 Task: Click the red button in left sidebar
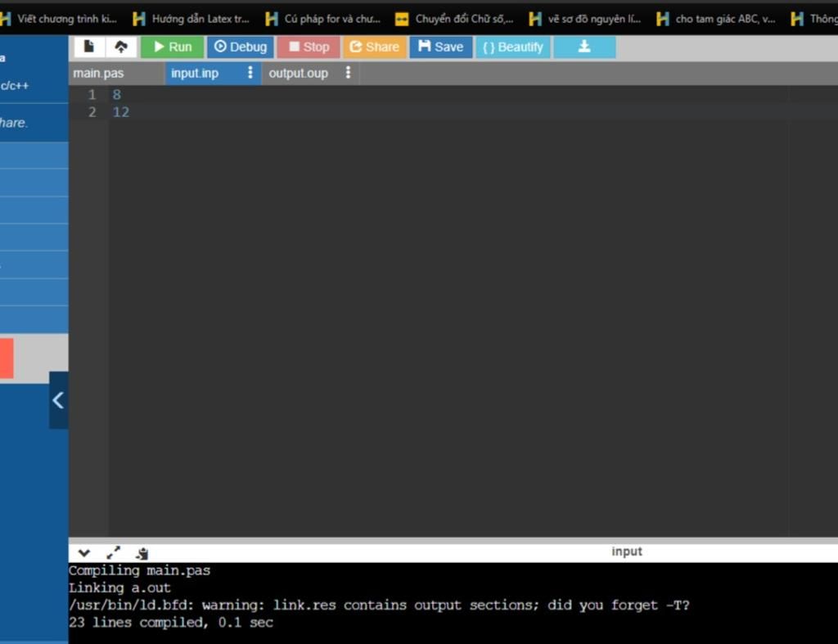(7, 358)
